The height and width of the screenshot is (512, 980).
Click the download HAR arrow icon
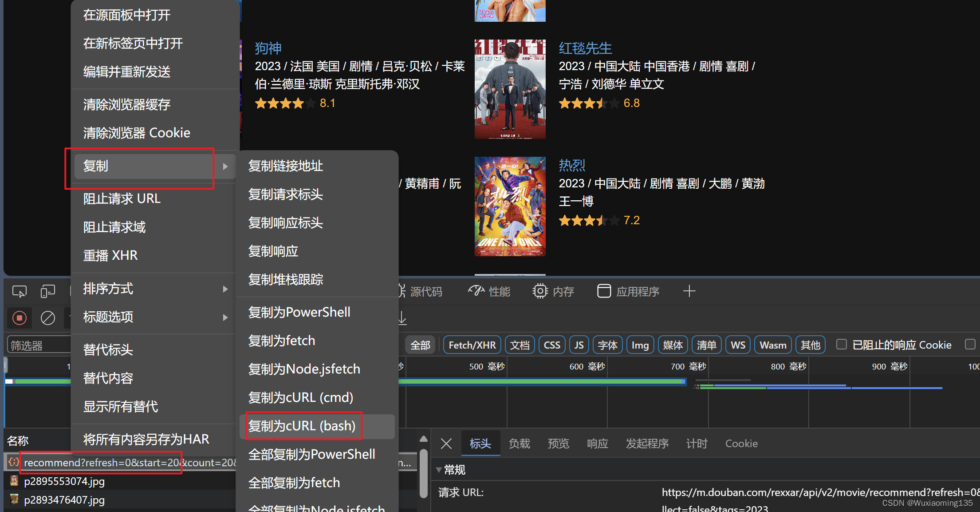point(402,318)
